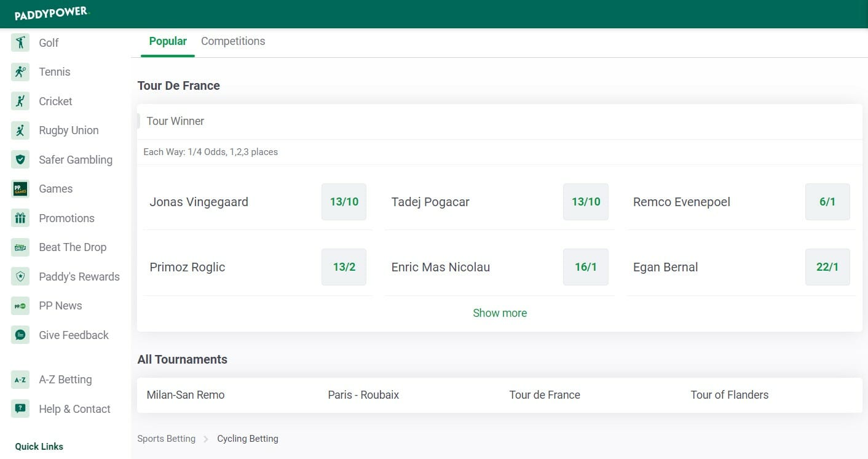Viewport: 868px width, 459px height.
Task: Go to Tennis betting link
Action: (x=55, y=72)
